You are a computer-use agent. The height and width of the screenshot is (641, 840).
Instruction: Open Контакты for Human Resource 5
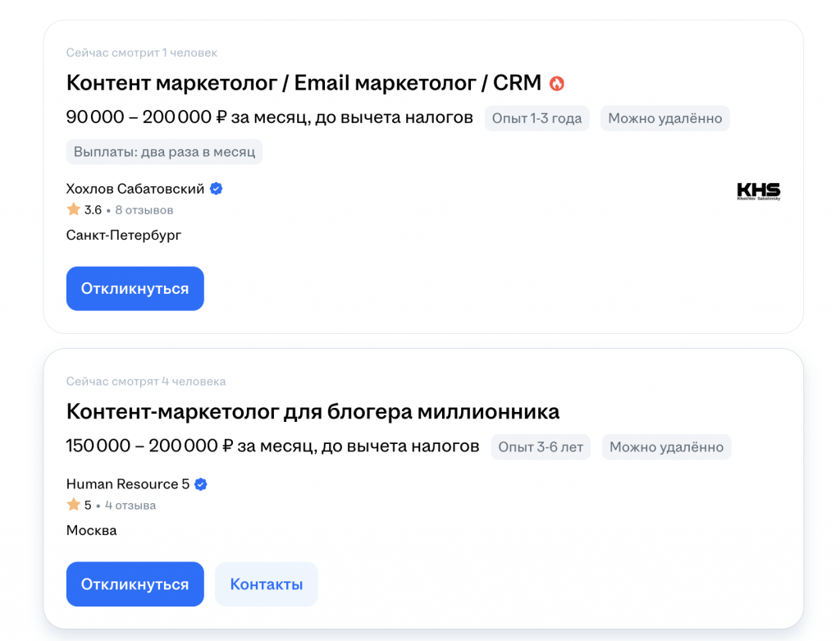[x=266, y=584]
